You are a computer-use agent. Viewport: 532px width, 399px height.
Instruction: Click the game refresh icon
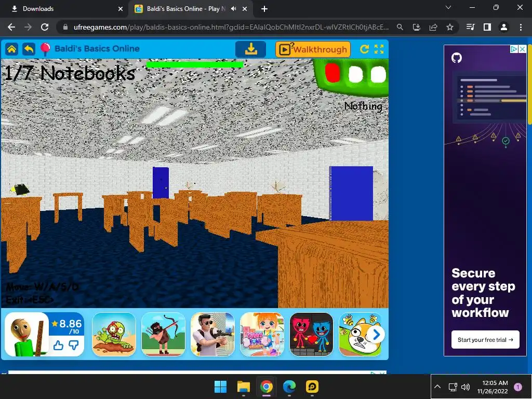click(364, 49)
